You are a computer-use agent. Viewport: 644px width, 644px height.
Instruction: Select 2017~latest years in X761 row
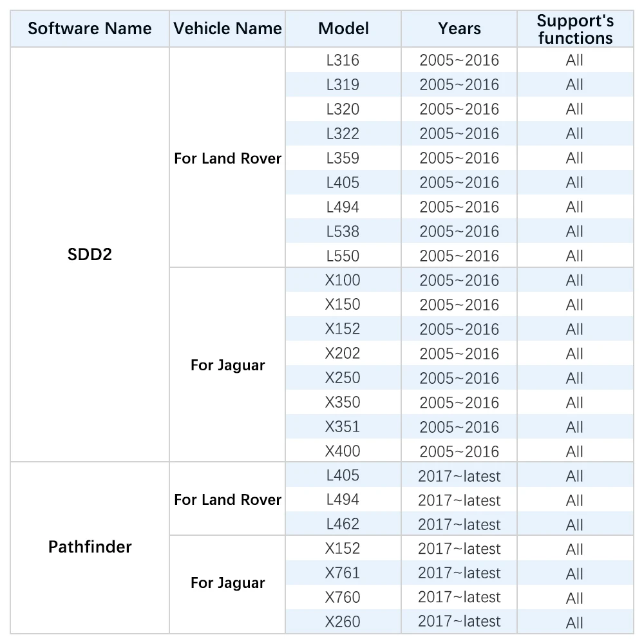point(459,573)
